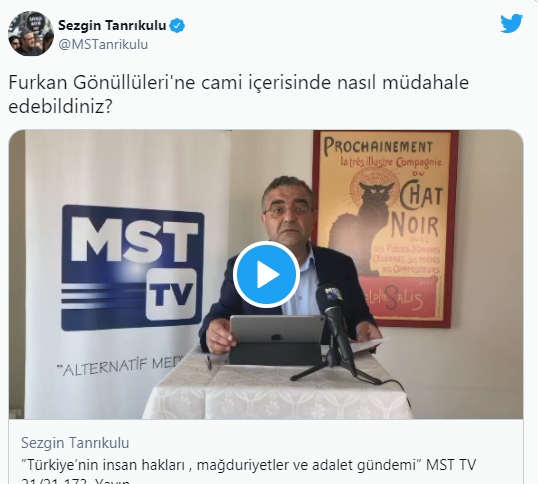Click the black cat illustration on poster
538x484 pixels.
pos(360,226)
